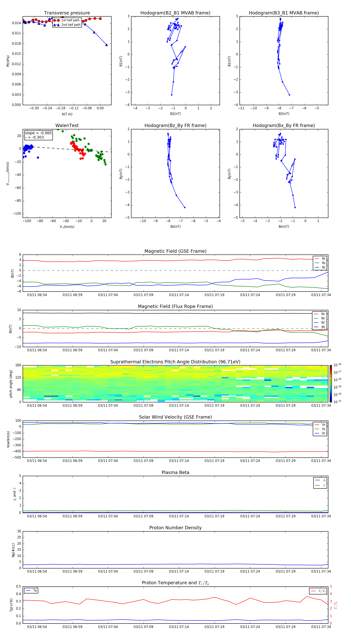Click the '2nd half path' legend entry
351x644 pixels.
67,25
